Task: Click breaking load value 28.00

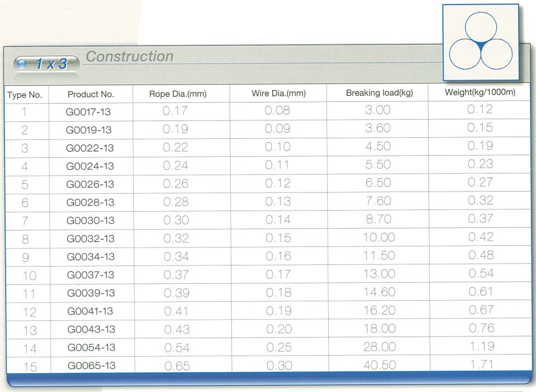Action: 380,347
